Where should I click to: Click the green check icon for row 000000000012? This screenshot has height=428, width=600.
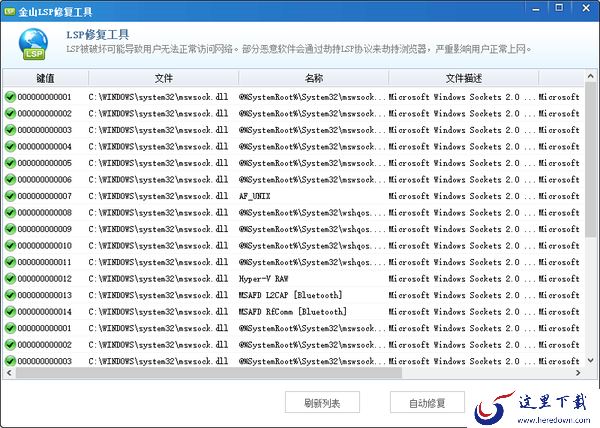pos(10,278)
